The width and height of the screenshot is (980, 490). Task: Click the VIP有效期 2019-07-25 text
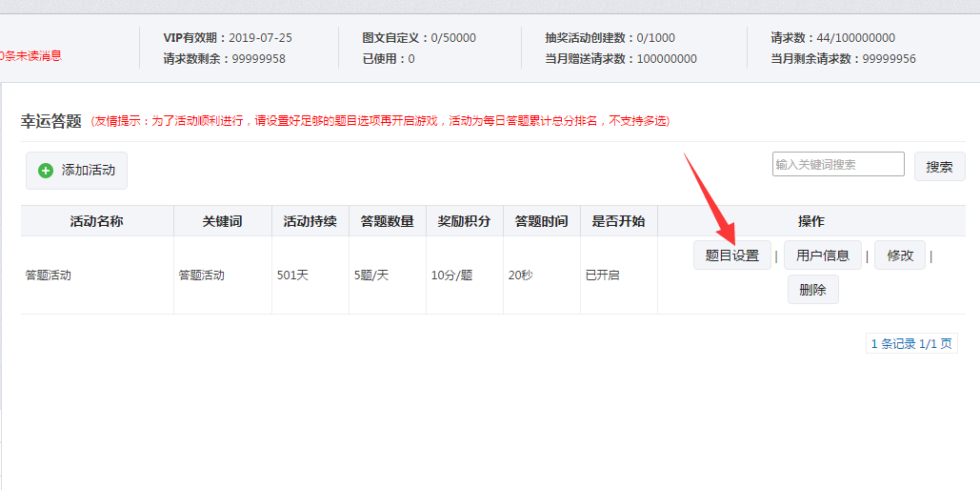point(228,38)
